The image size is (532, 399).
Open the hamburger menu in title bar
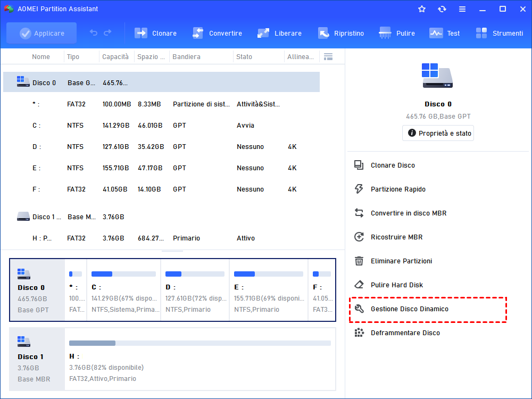tap(462, 9)
